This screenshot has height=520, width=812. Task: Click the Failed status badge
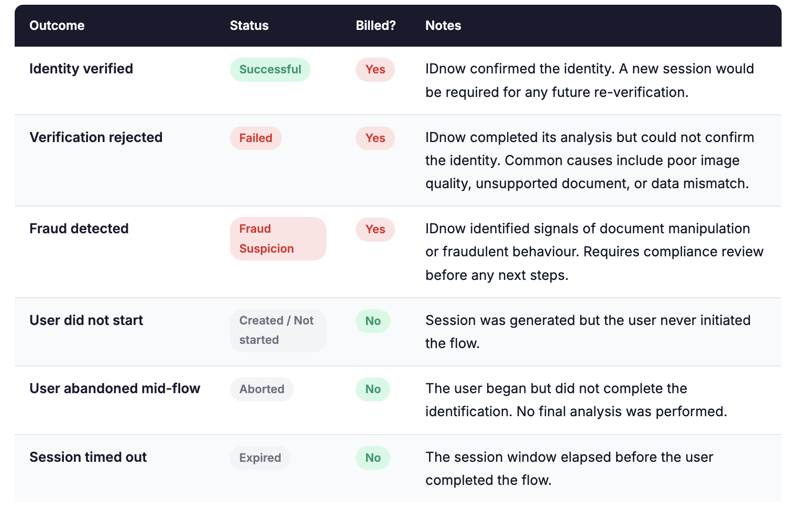(x=256, y=138)
